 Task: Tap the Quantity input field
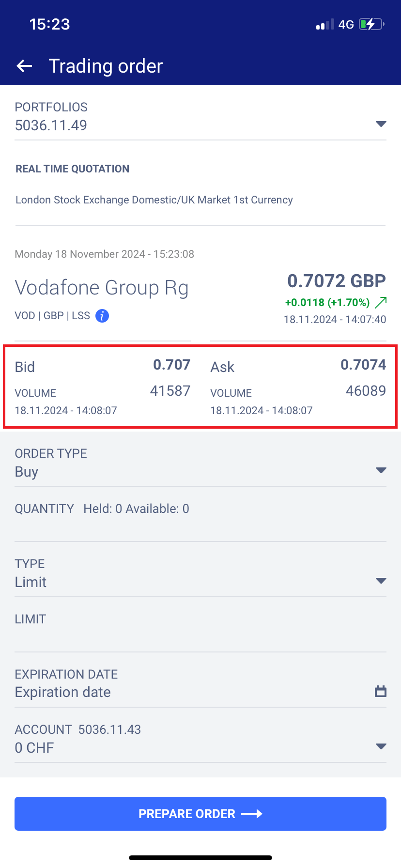[200, 528]
